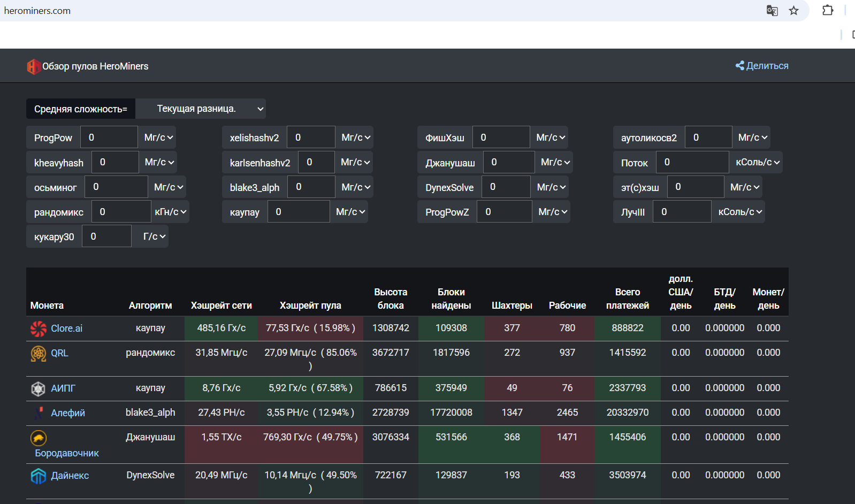Screen dimensions: 855x504
Task: Sort by Блоки найдены column header
Action: (x=451, y=299)
